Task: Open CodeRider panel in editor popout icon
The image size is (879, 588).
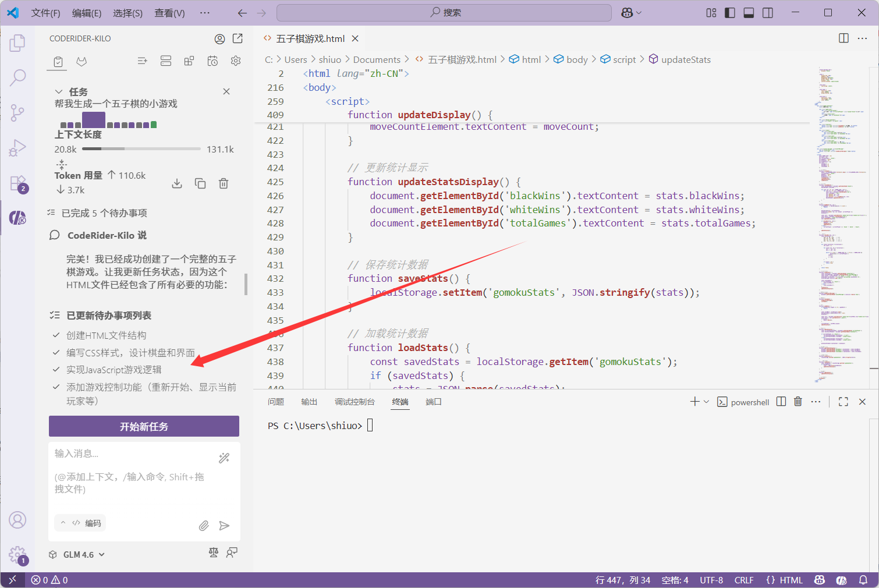Action: [238, 38]
